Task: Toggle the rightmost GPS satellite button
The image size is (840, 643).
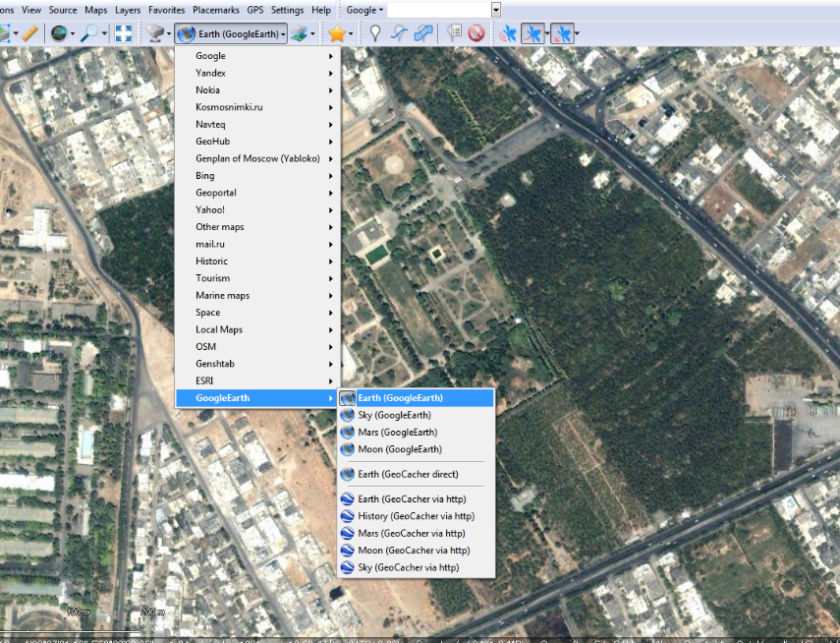Action: tap(562, 33)
